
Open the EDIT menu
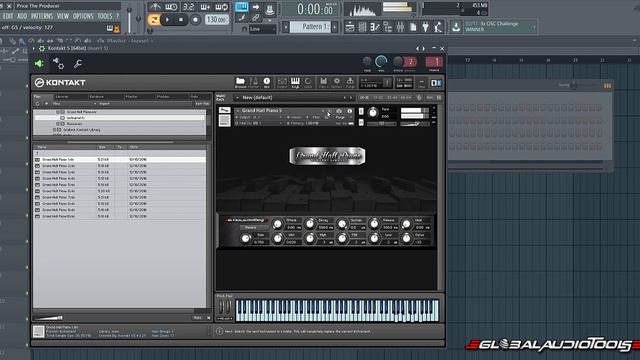coord(8,16)
